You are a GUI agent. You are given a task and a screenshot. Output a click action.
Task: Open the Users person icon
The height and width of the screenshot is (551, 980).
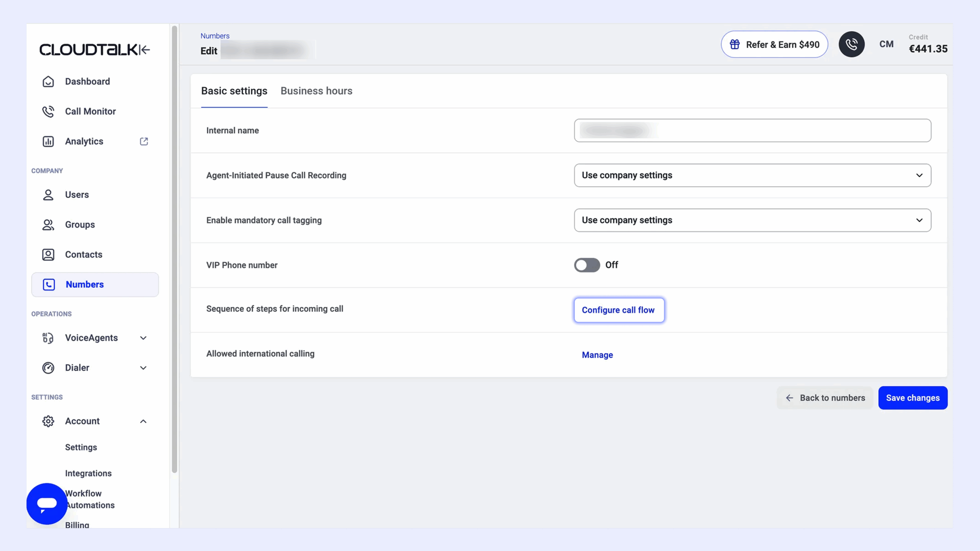(x=48, y=195)
